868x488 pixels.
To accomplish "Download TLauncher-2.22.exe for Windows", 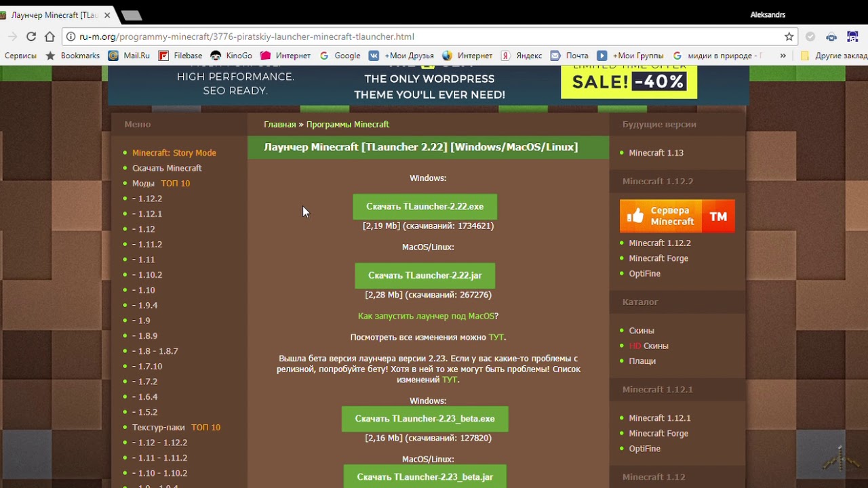I will click(x=425, y=207).
